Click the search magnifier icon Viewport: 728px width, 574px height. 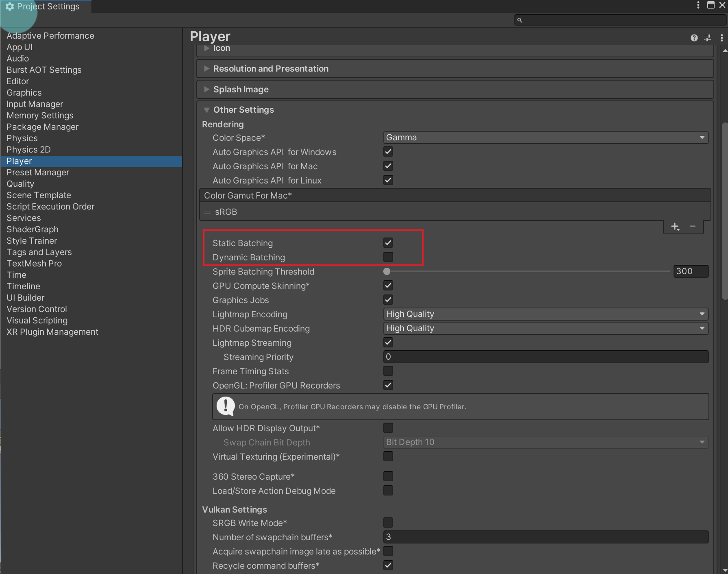pos(519,20)
